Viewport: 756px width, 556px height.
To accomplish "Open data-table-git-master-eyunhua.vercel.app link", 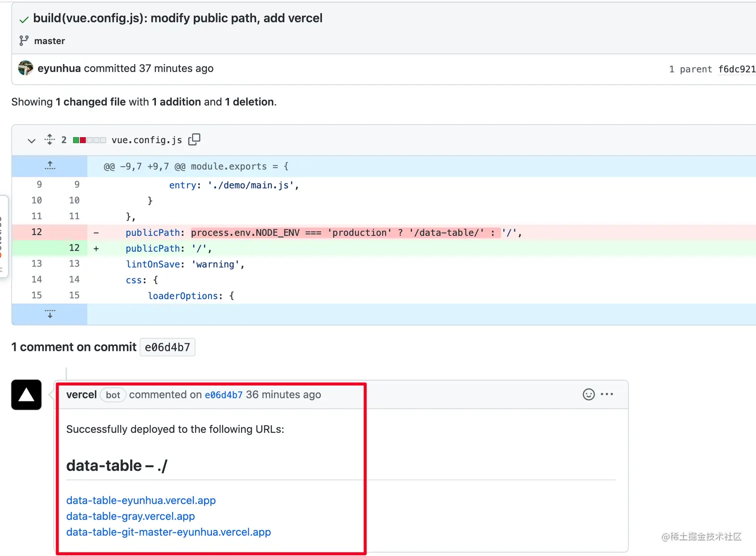I will pyautogui.click(x=168, y=532).
